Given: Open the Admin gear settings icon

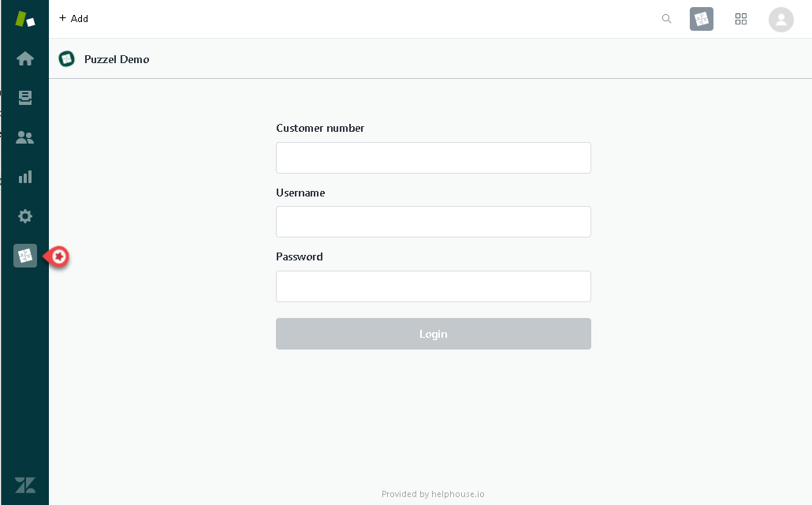Looking at the screenshot, I should pyautogui.click(x=25, y=216).
